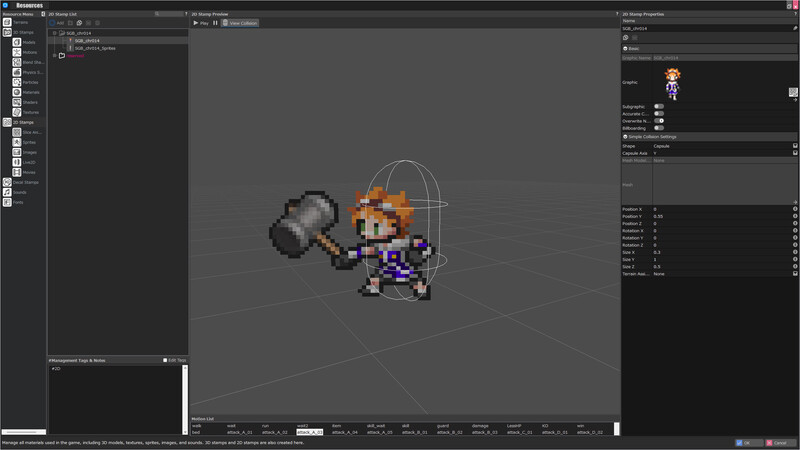Select 3D Stamps category icon
This screenshot has width=800, height=450.
7,32
